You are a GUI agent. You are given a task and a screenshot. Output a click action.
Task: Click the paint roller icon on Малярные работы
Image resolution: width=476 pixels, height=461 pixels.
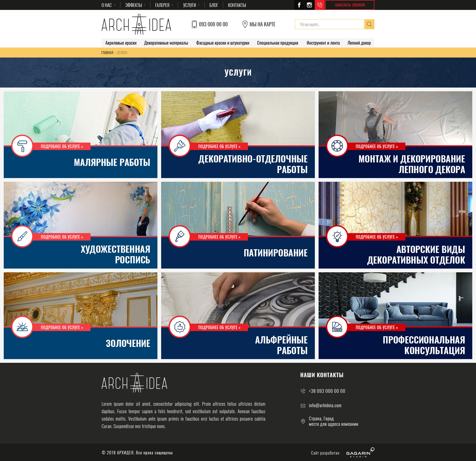tap(22, 146)
